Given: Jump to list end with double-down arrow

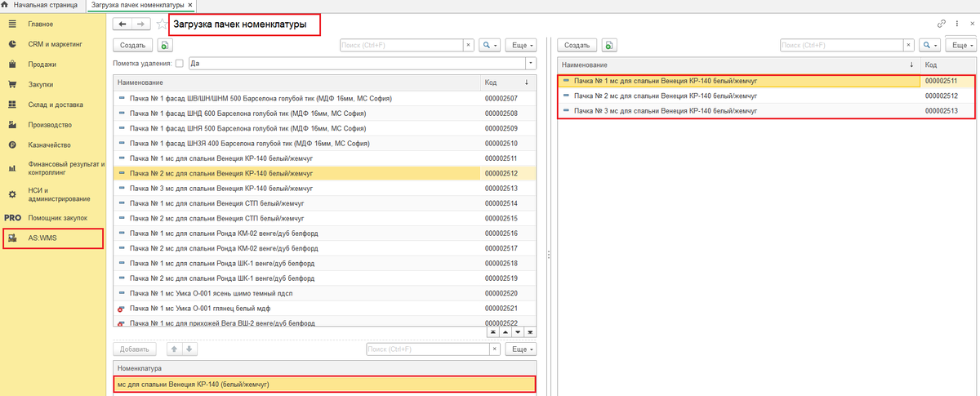Looking at the screenshot, I should pyautogui.click(x=530, y=332).
